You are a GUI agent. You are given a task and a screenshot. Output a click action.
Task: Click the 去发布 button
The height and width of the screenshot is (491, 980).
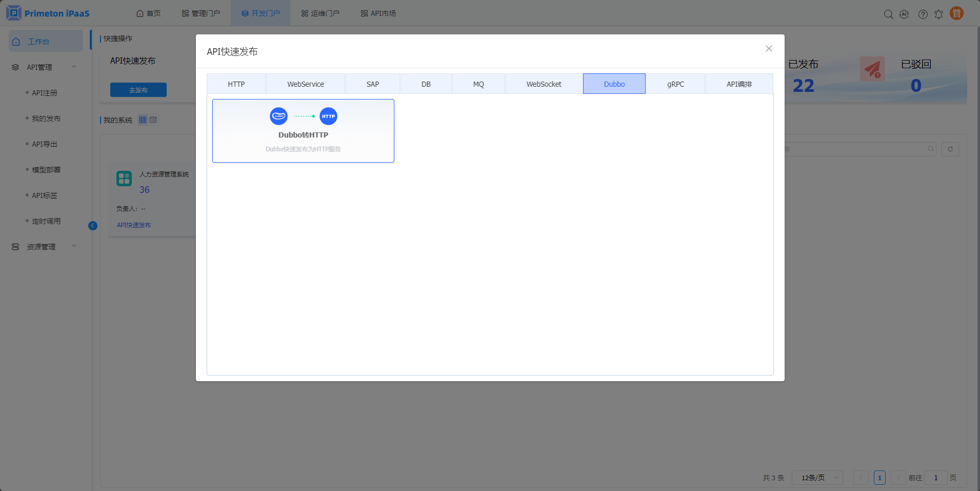coord(138,90)
